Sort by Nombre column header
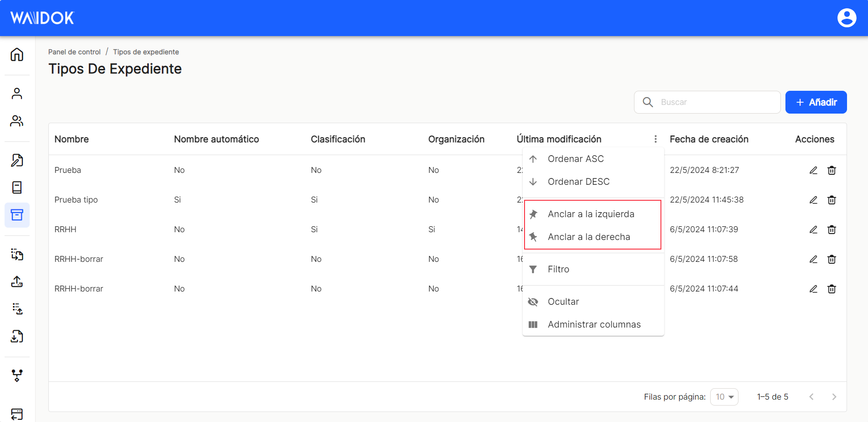868x422 pixels. click(x=72, y=139)
